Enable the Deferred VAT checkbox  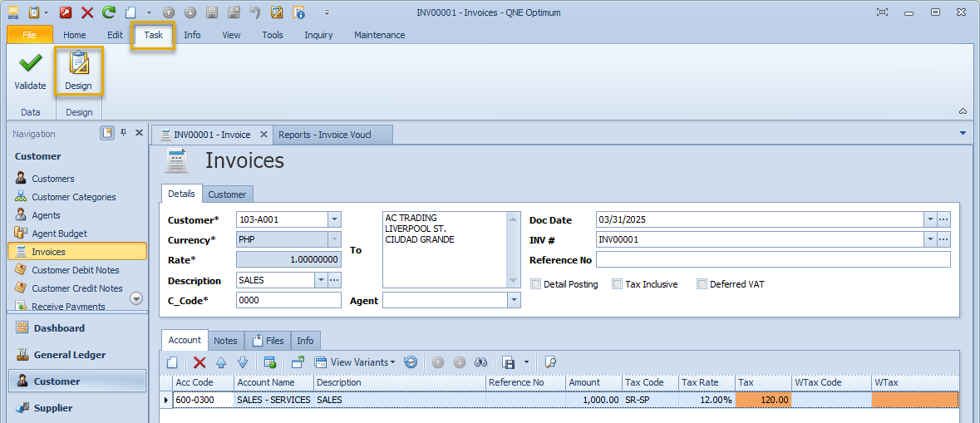point(702,284)
